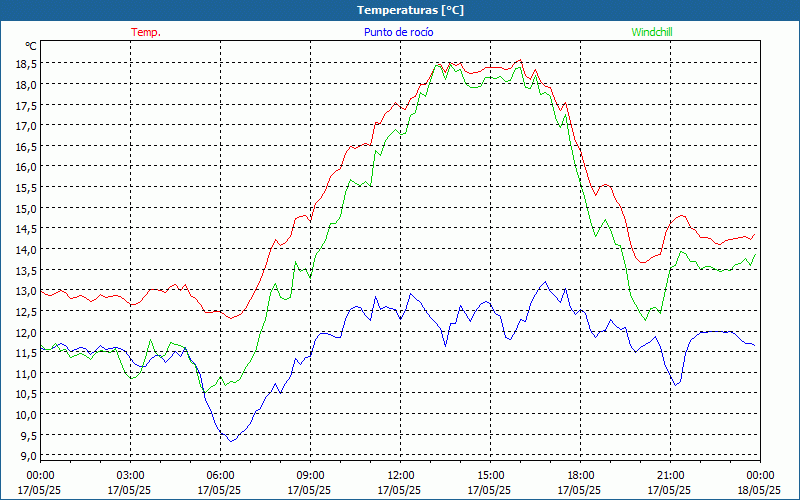The height and width of the screenshot is (500, 800).
Task: Select the 12:00 time axis label
Action: click(400, 475)
